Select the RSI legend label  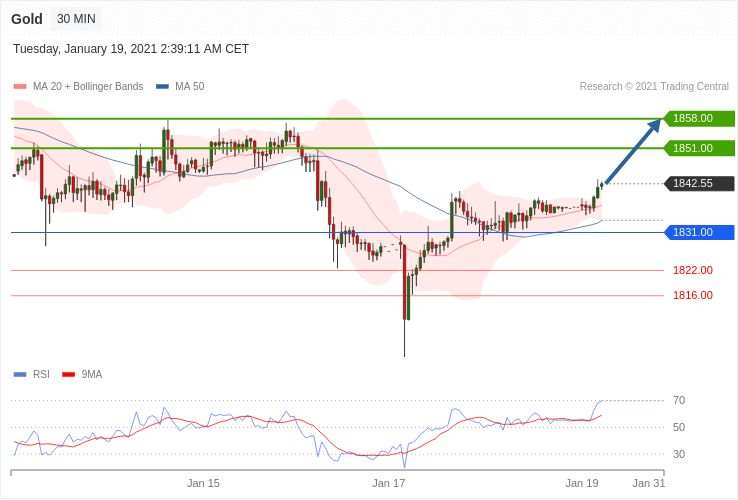41,375
